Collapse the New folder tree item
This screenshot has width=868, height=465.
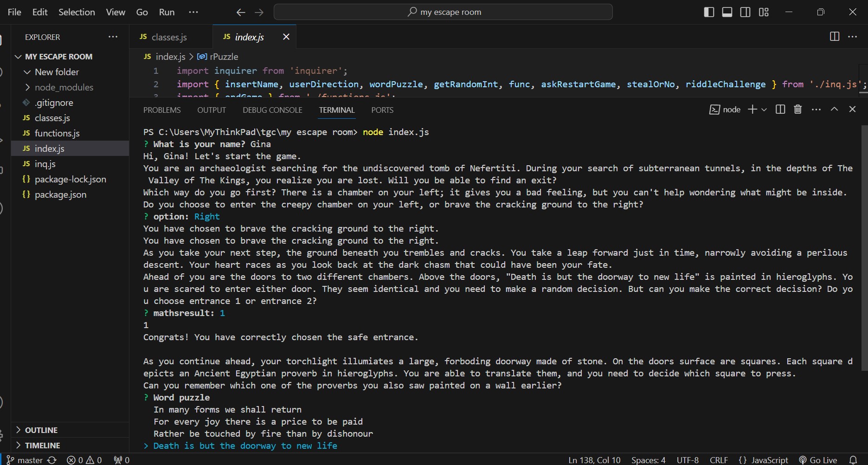click(70, 72)
